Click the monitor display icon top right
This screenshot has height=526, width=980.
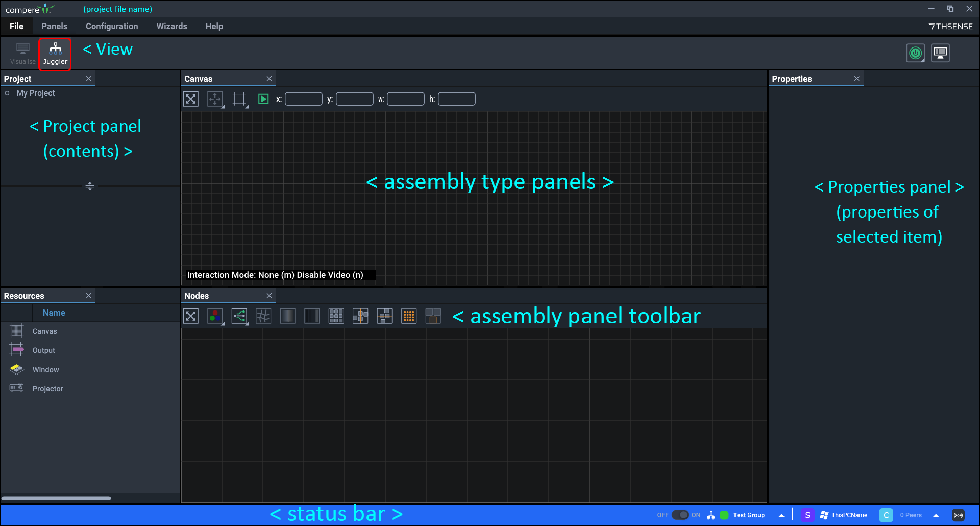click(x=940, y=53)
